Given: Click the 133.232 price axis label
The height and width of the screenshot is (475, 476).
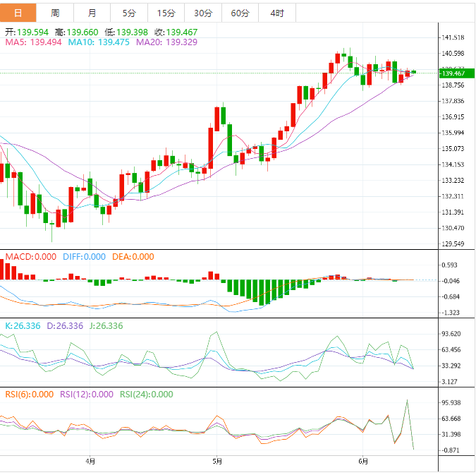Looking at the screenshot, I should [453, 180].
